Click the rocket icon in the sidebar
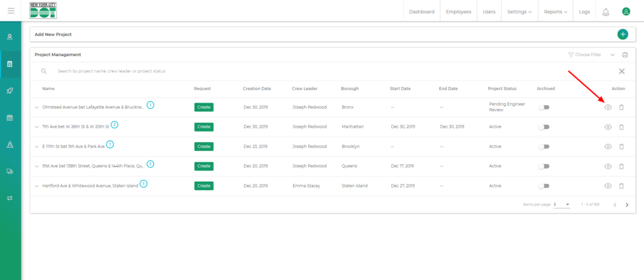644x280 pixels. [10, 91]
